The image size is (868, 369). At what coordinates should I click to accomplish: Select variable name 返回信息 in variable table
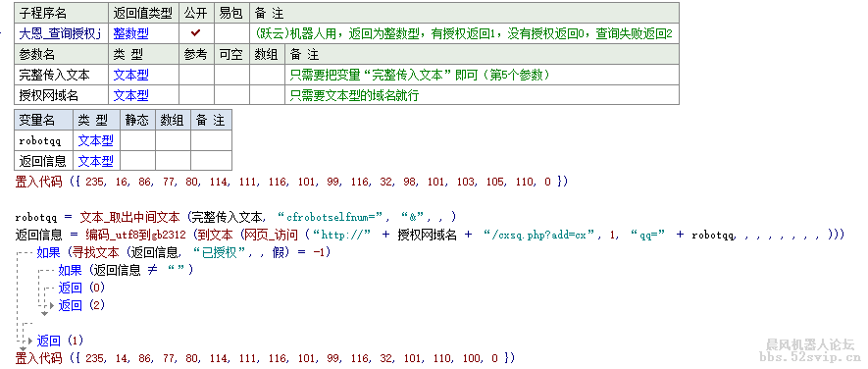42,161
